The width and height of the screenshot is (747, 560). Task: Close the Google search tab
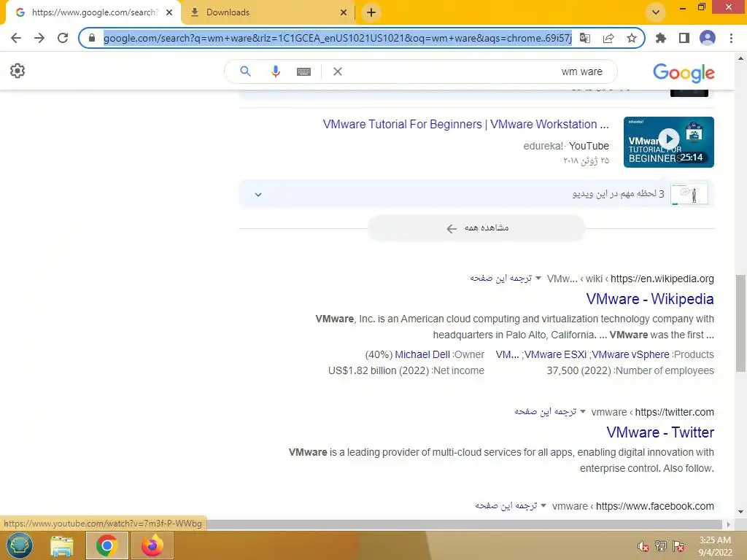169,12
